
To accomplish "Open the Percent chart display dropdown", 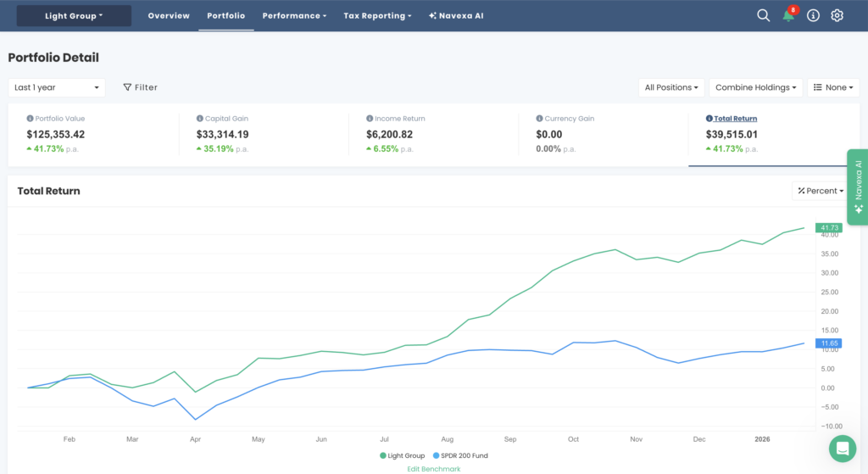I will (821, 191).
